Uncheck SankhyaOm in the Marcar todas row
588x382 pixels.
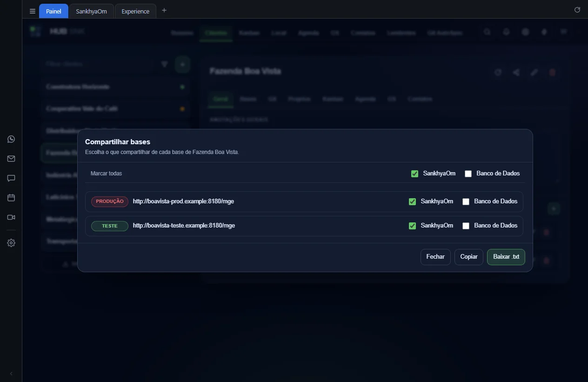point(414,174)
